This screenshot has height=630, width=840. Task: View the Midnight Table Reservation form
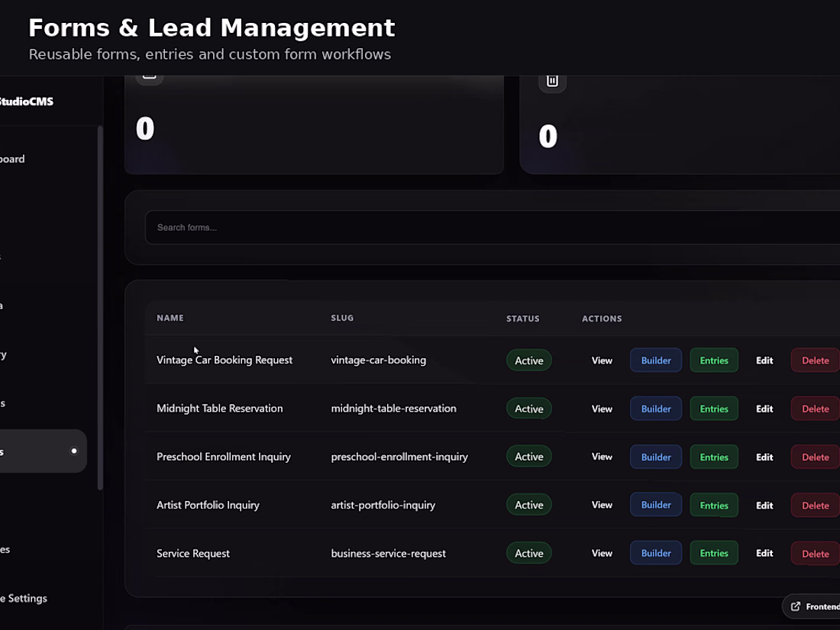[602, 409]
